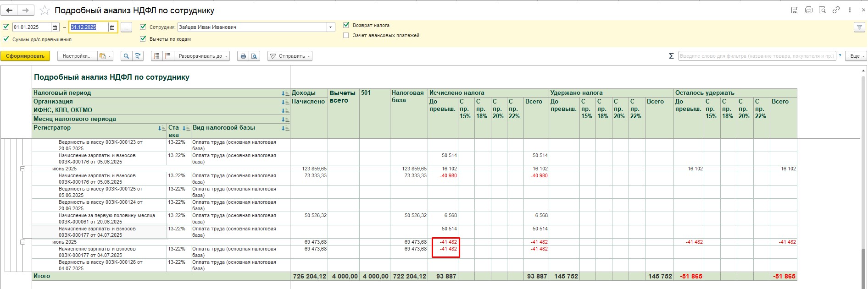This screenshot has height=289, width=868.
Task: Open the Сотрудник dropdown arrow
Action: click(331, 27)
